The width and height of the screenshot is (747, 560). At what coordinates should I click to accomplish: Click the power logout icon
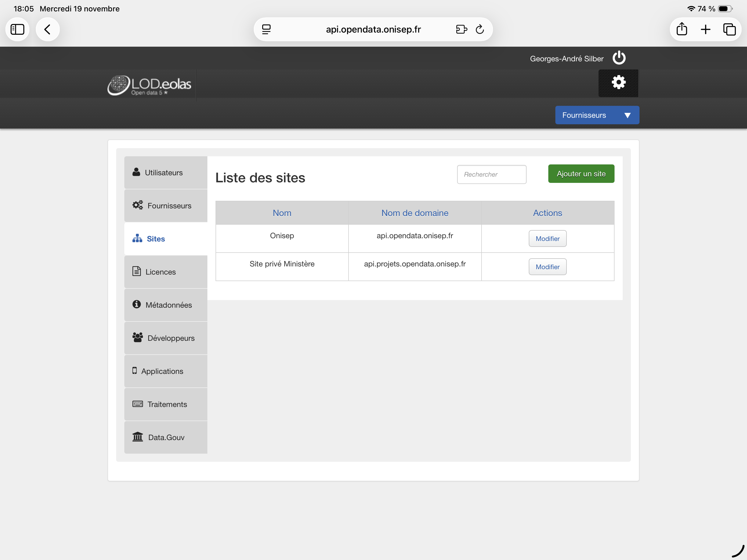[619, 58]
